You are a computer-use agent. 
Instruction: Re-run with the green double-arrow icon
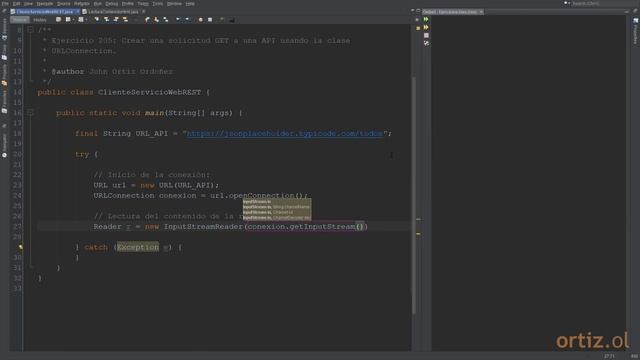(x=426, y=19)
